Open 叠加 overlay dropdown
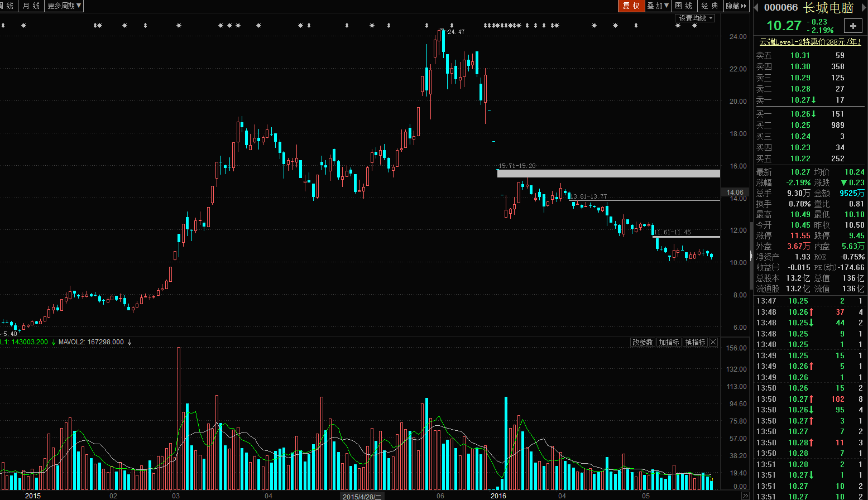Image resolution: width=868 pixels, height=500 pixels. [658, 6]
